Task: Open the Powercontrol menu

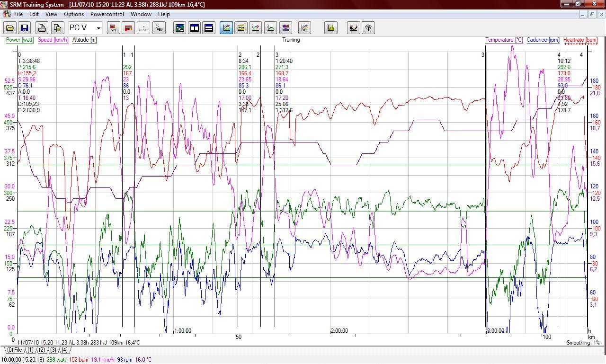Action: [x=107, y=14]
